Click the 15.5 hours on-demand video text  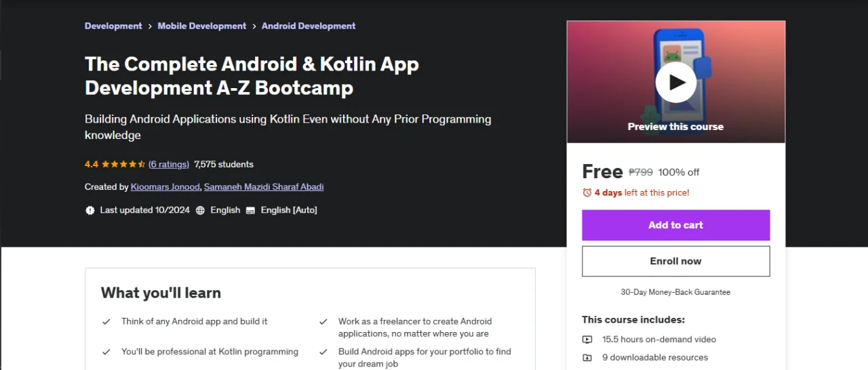click(659, 340)
